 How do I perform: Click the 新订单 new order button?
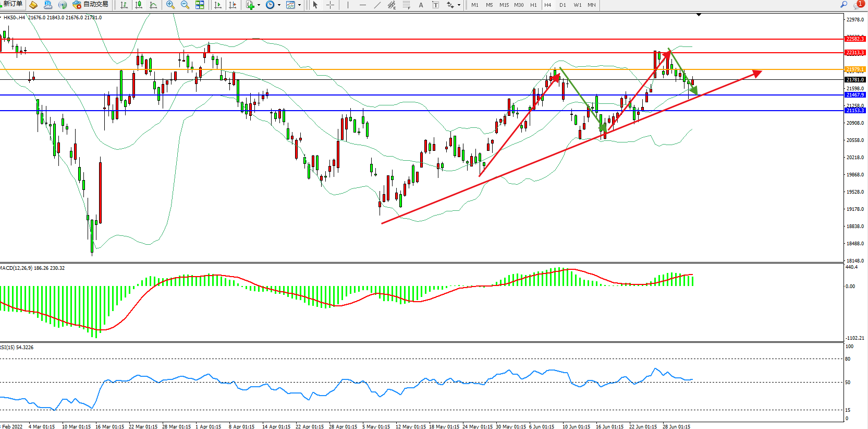pyautogui.click(x=12, y=4)
